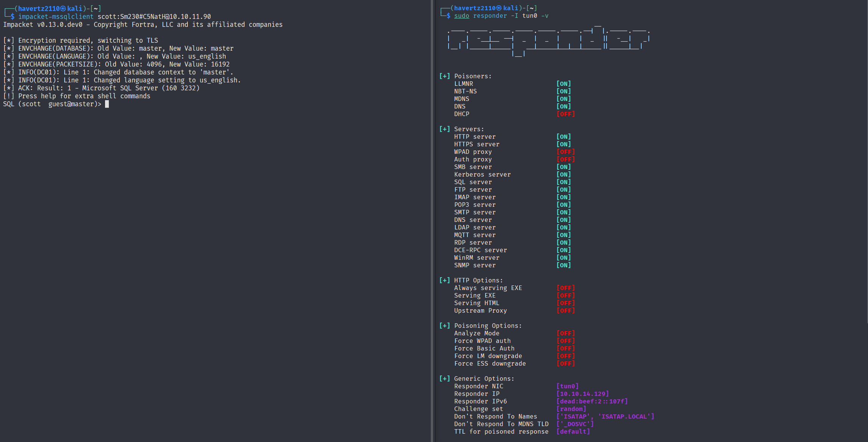Click the sudo word in responder command

[x=461, y=16]
